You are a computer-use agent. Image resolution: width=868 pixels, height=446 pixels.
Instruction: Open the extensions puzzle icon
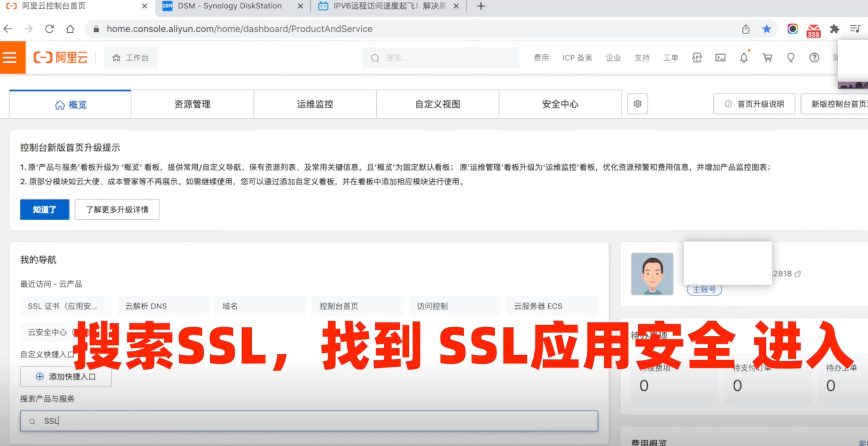pos(835,29)
